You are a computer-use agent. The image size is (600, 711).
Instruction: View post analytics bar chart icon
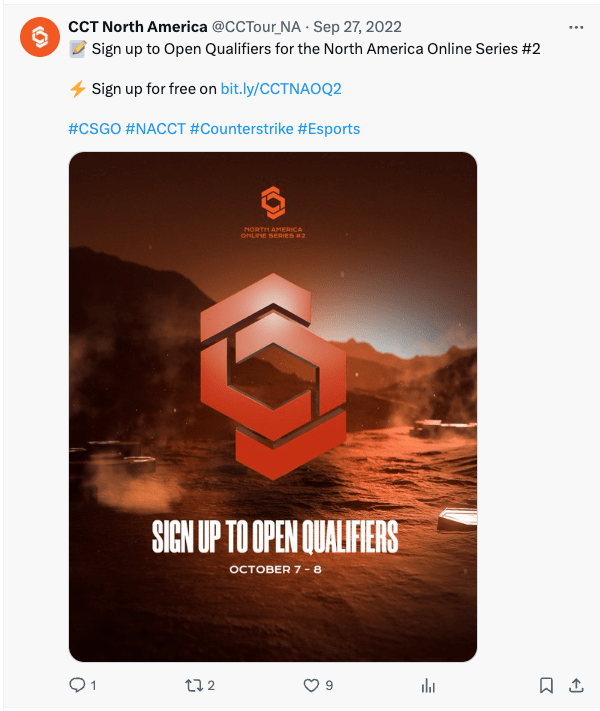click(428, 685)
